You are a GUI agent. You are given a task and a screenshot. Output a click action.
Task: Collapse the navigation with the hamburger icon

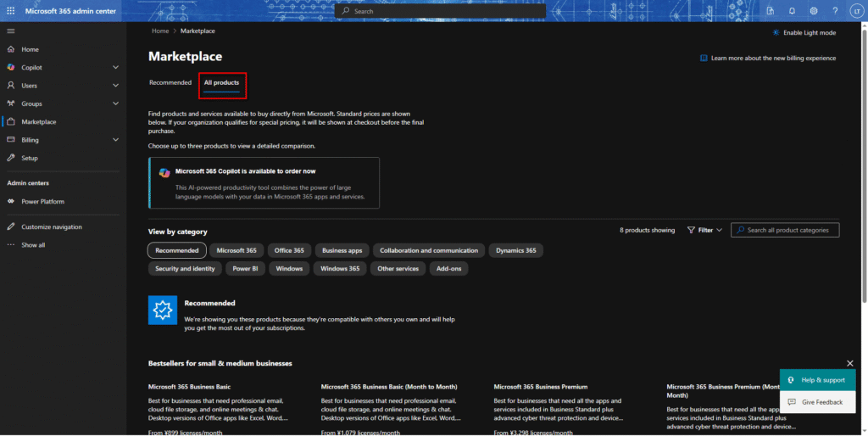point(11,31)
